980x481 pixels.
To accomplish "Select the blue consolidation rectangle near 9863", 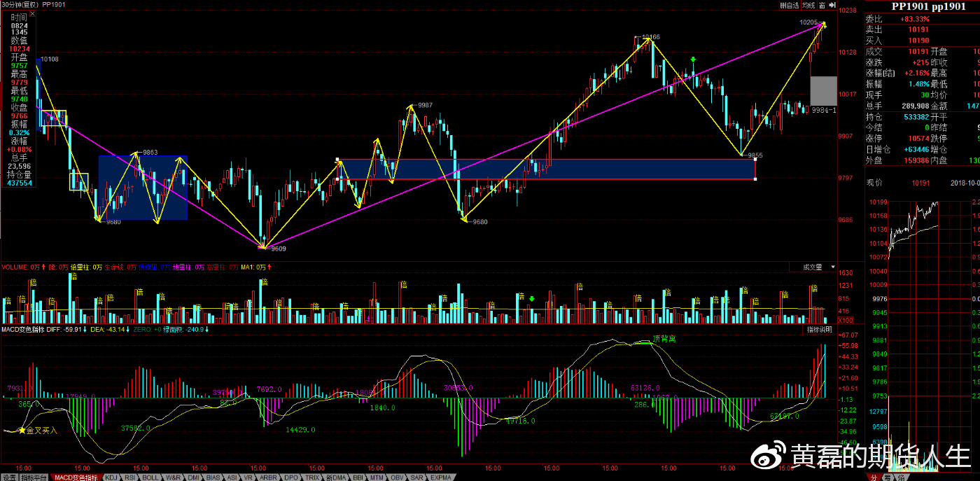I will point(143,188).
